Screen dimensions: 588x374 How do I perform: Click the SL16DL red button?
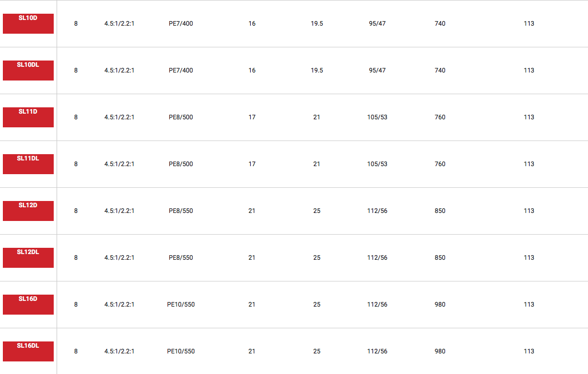[28, 351]
